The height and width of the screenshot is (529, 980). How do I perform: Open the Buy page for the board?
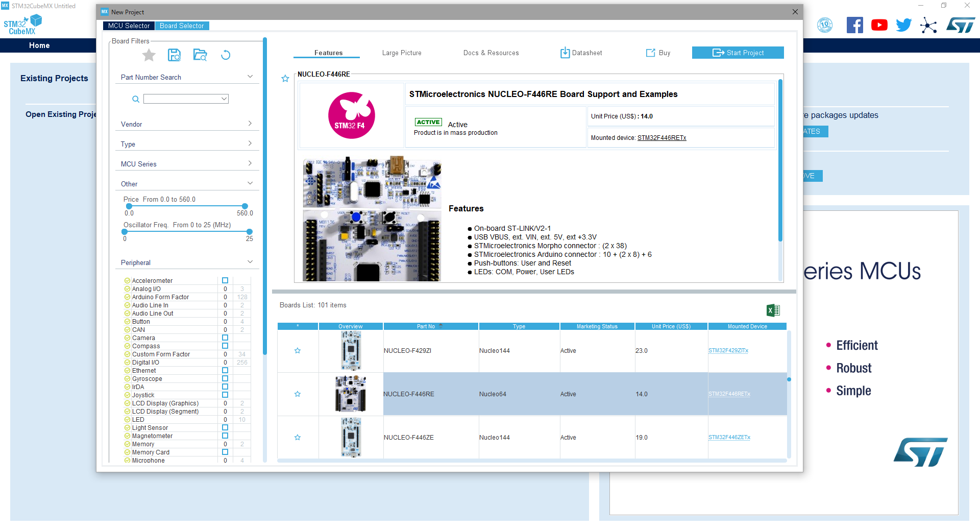(x=658, y=53)
